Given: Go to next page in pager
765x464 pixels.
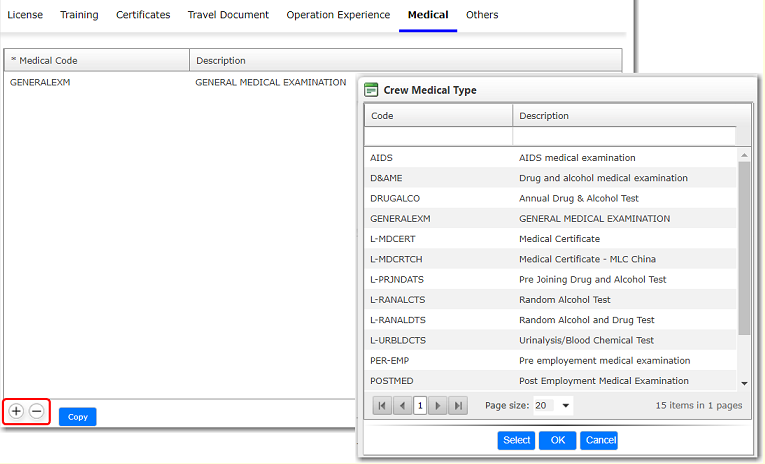Looking at the screenshot, I should point(438,405).
